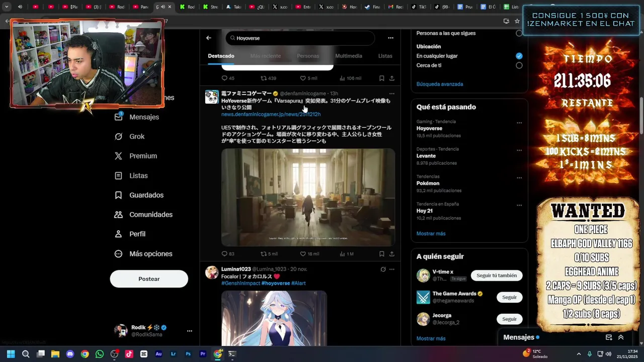Screen dimensions: 644x362
Task: Open Grok from the sidebar
Action: point(130,136)
